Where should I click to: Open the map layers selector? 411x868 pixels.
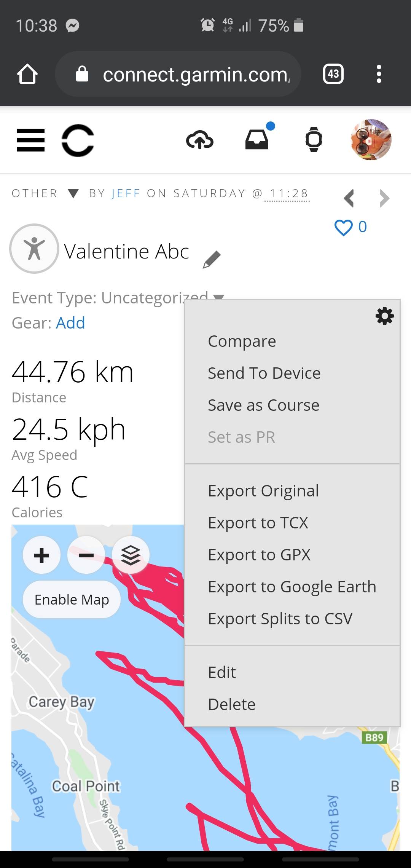(131, 555)
